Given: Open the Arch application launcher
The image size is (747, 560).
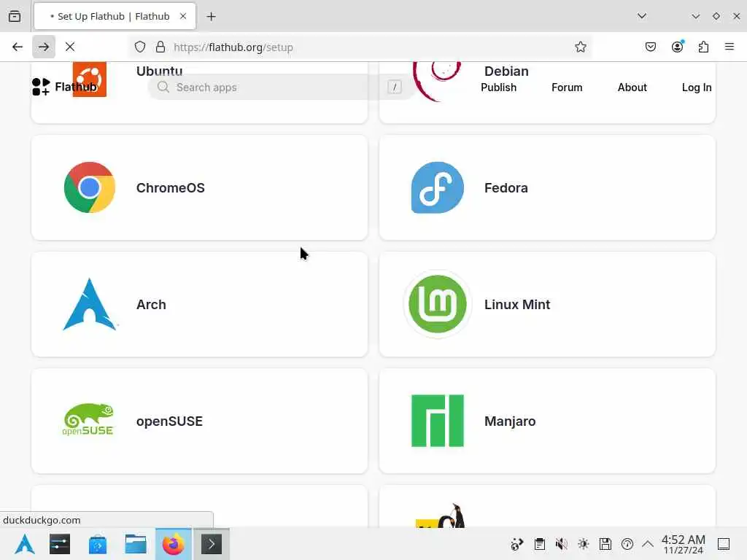Looking at the screenshot, I should point(25,544).
